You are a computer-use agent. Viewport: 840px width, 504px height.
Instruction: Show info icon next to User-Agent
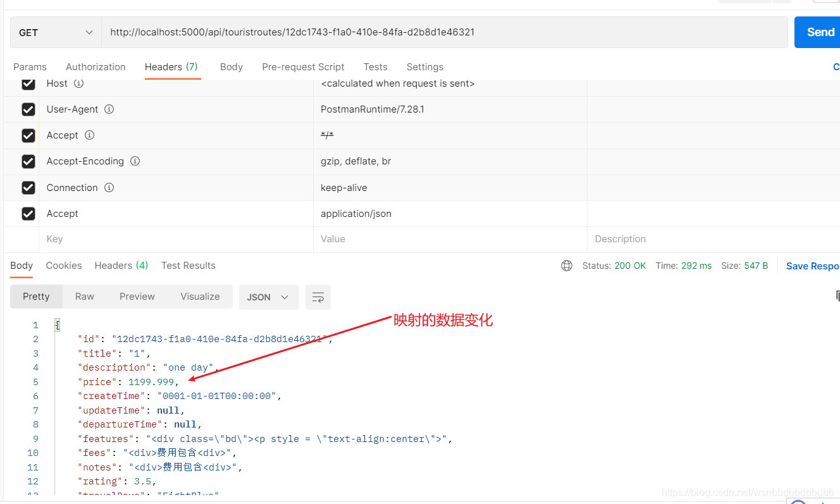click(109, 109)
